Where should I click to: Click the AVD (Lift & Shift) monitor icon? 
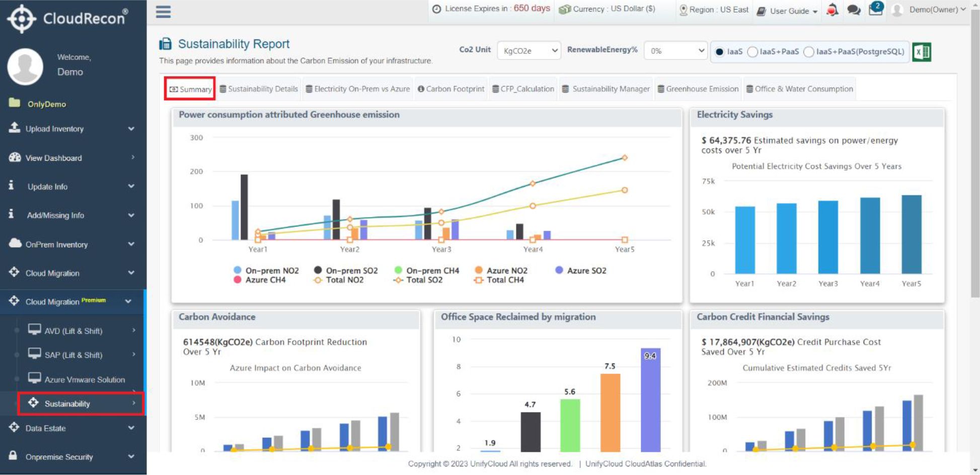(34, 329)
